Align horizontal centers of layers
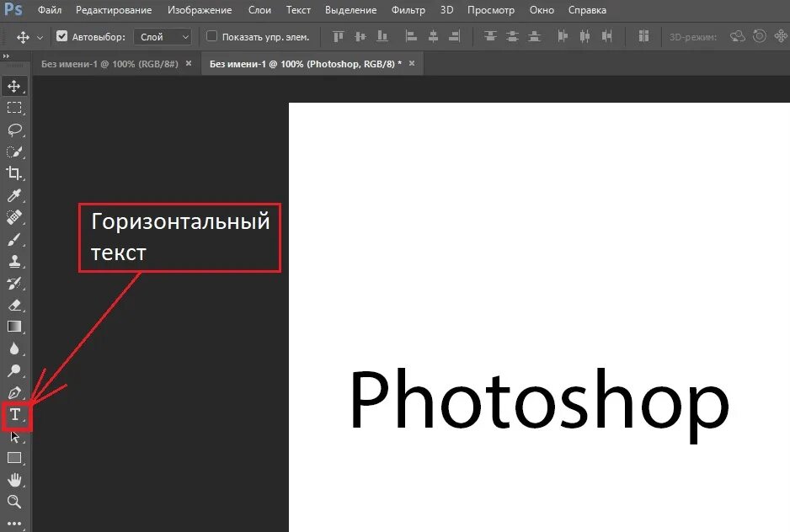Viewport: 790px width, 532px height. (x=433, y=36)
